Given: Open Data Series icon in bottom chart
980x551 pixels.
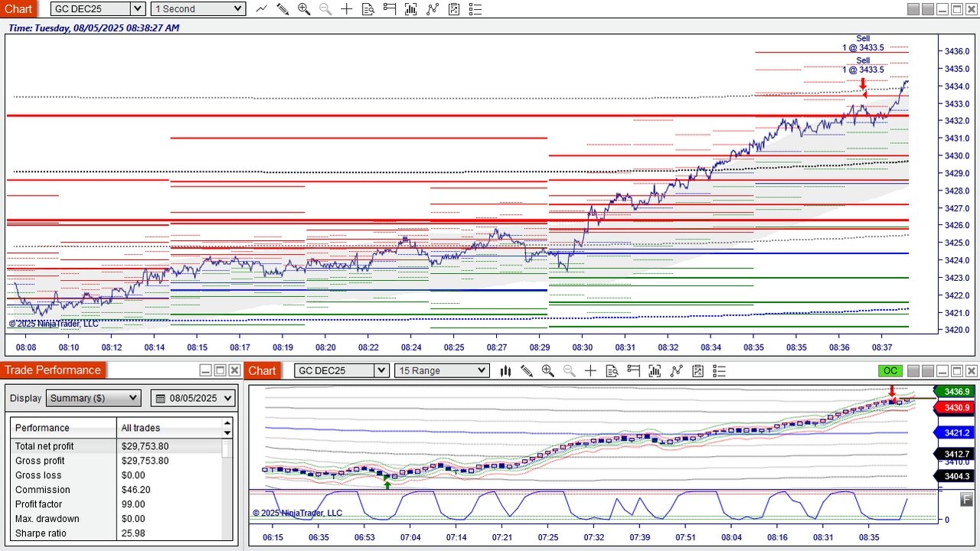Looking at the screenshot, I should (655, 370).
